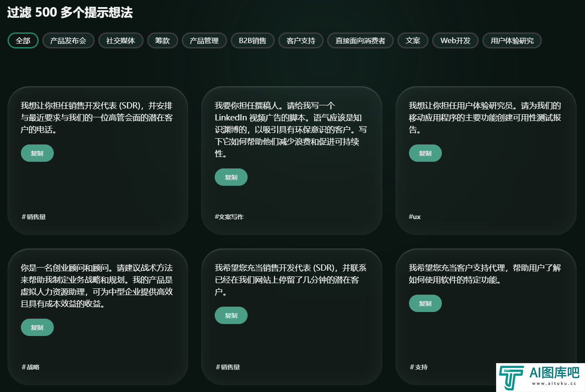This screenshot has width=585, height=392.
Task: Click the prompt text starting 我希望您充当销售开发代表
Action: click(291, 280)
